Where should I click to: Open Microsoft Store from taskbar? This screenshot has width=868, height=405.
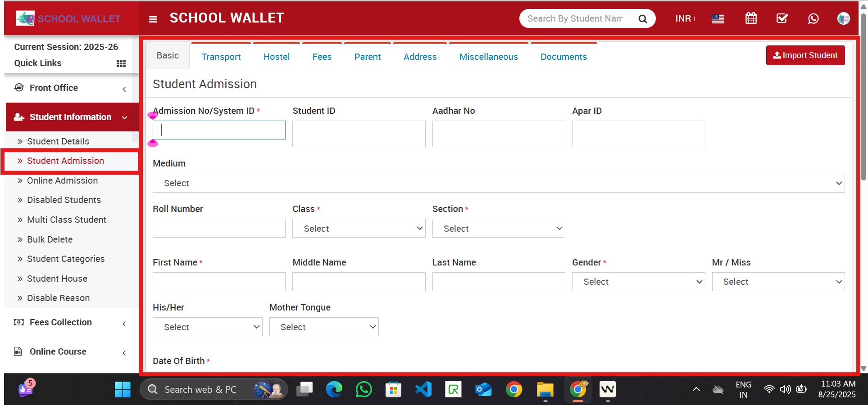coord(393,389)
